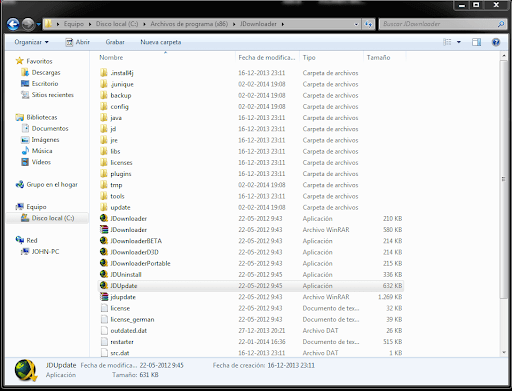Expand the arrow after Equipo breadcrumb
The width and height of the screenshot is (512, 391).
coord(90,24)
